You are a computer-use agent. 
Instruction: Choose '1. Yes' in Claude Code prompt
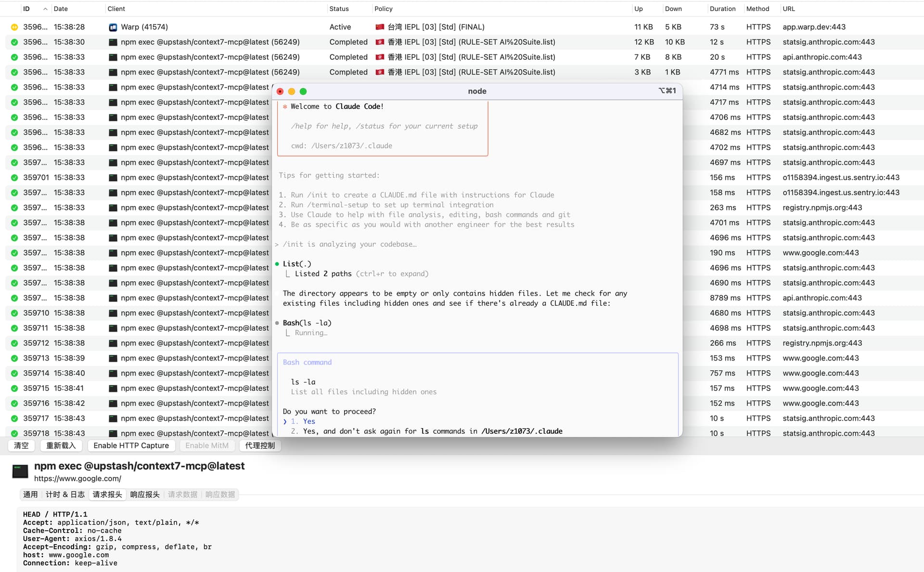(303, 421)
